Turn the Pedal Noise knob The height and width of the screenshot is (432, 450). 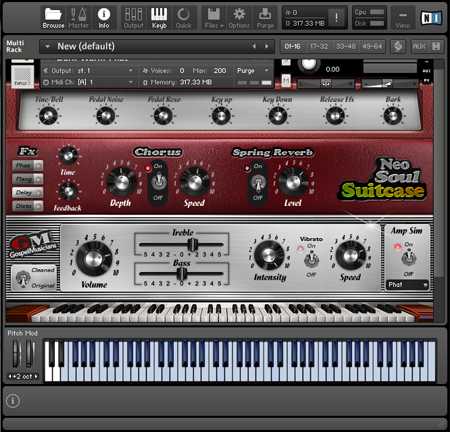[106, 116]
